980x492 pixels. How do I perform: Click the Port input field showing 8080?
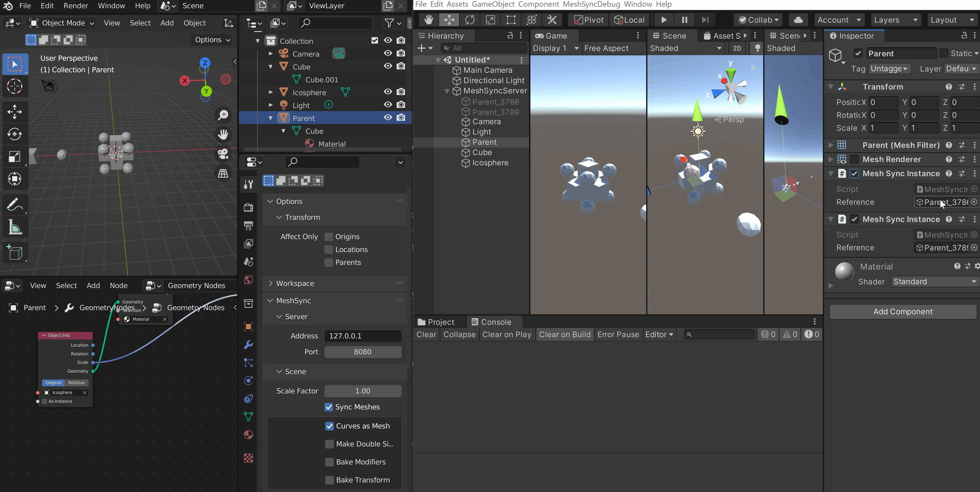click(363, 352)
